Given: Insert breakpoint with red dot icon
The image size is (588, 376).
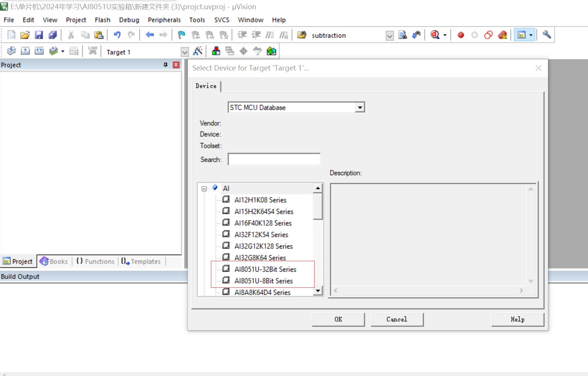Looking at the screenshot, I should (461, 35).
